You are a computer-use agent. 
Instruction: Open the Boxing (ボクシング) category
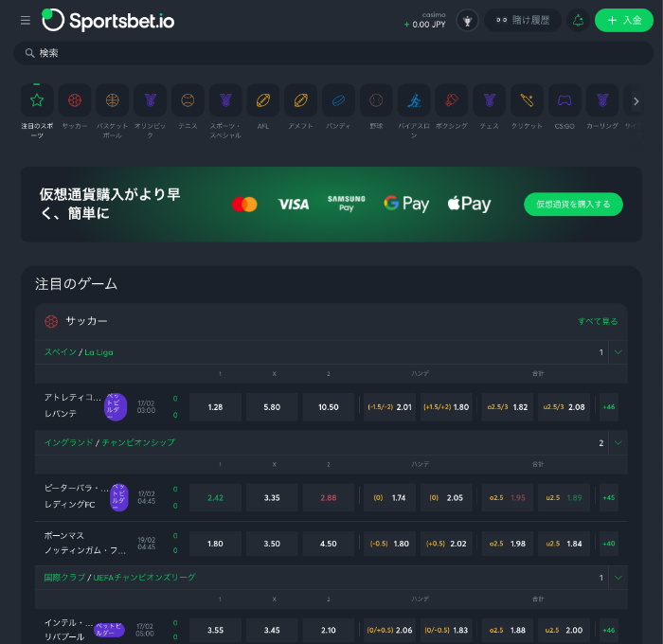(x=452, y=100)
